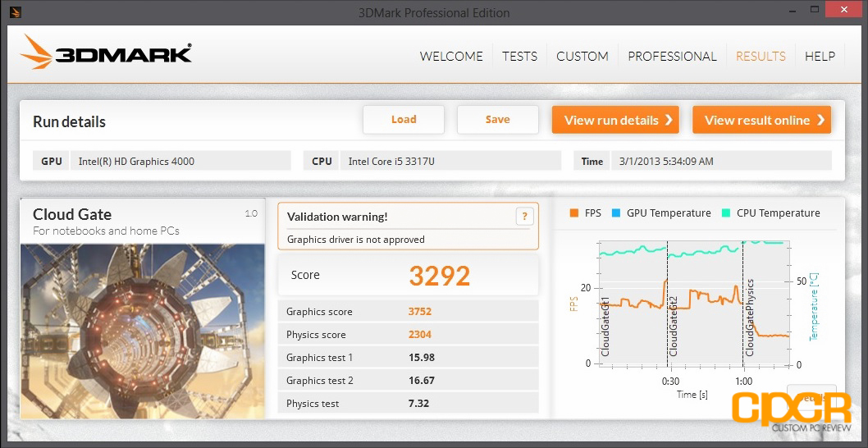Switch to the TESTS tab

pyautogui.click(x=519, y=57)
